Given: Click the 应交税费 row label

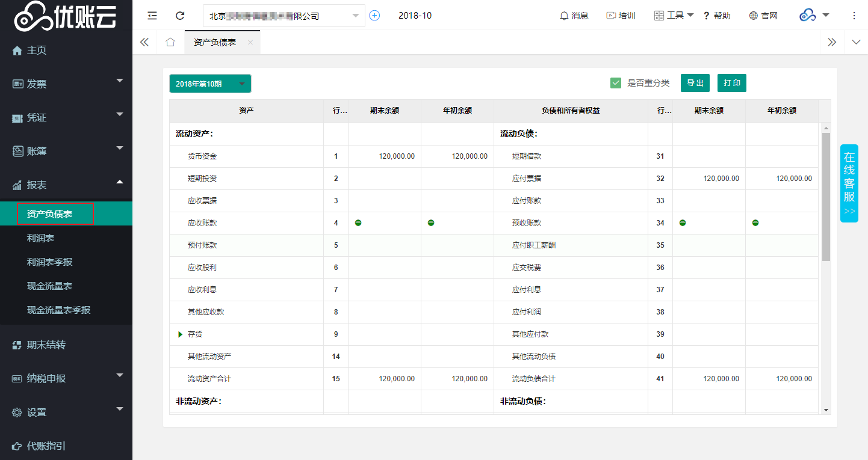Looking at the screenshot, I should [x=527, y=268].
